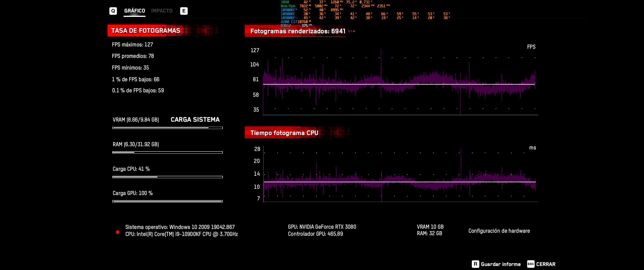Click the R key icon to save report
Screen dimensions: 644x270
click(x=475, y=264)
